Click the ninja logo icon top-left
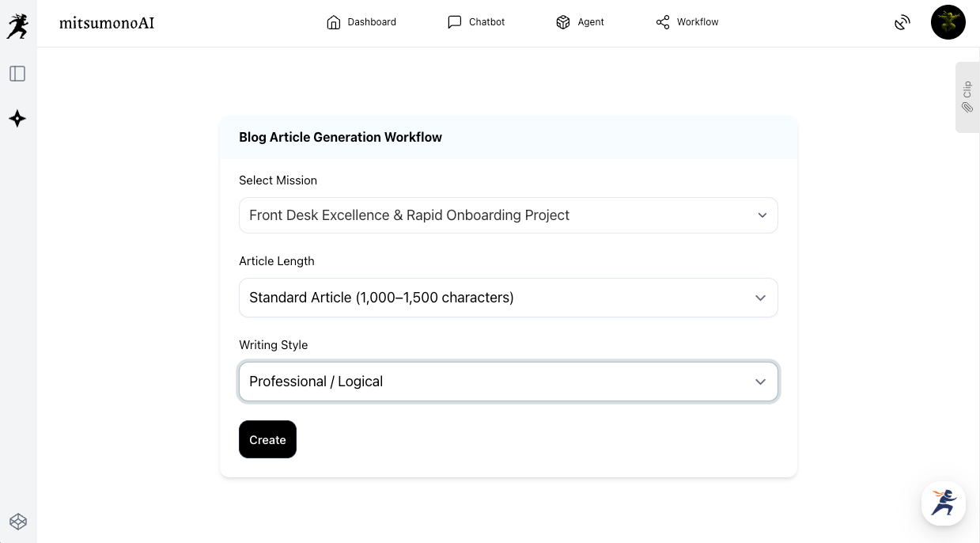The height and width of the screenshot is (543, 980). coord(17,25)
